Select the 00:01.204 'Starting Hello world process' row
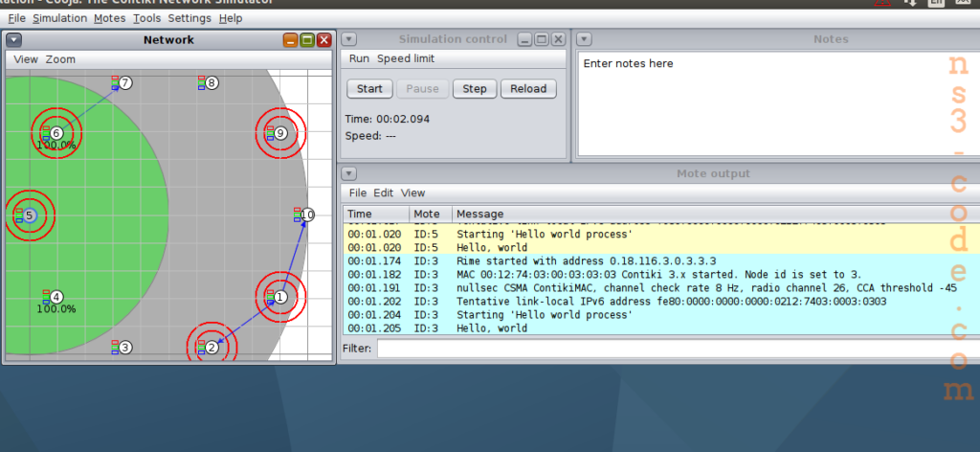Image resolution: width=980 pixels, height=452 pixels. 661,315
